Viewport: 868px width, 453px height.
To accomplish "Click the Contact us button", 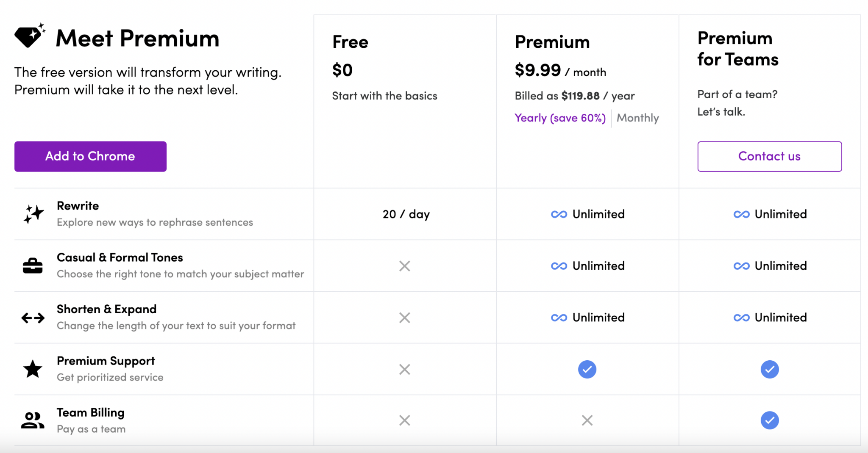I will 770,157.
